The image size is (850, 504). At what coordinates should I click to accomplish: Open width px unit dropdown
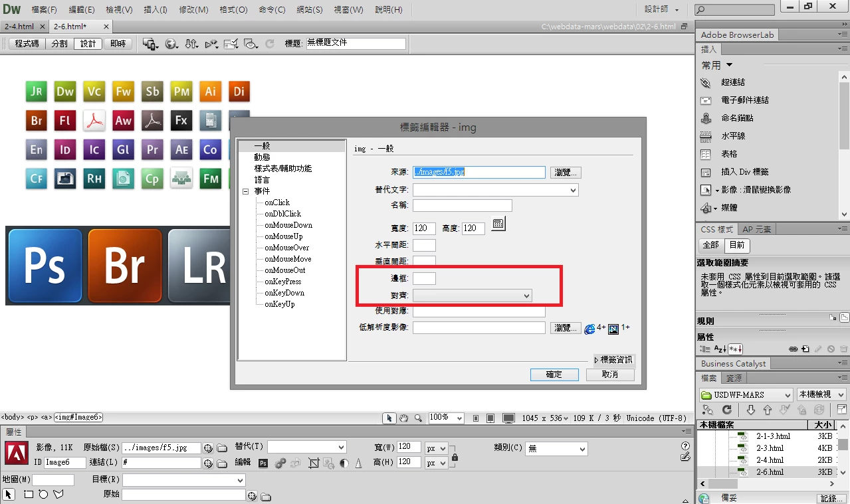pyautogui.click(x=436, y=449)
